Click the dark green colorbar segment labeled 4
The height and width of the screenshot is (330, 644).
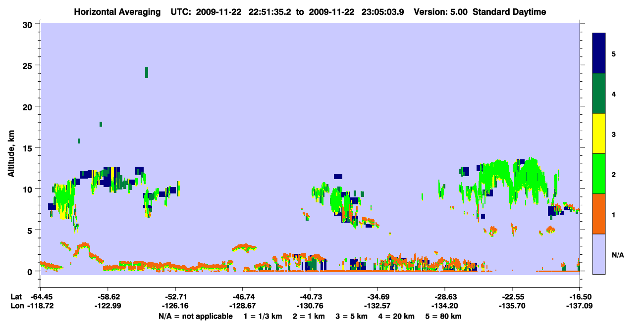tap(599, 94)
